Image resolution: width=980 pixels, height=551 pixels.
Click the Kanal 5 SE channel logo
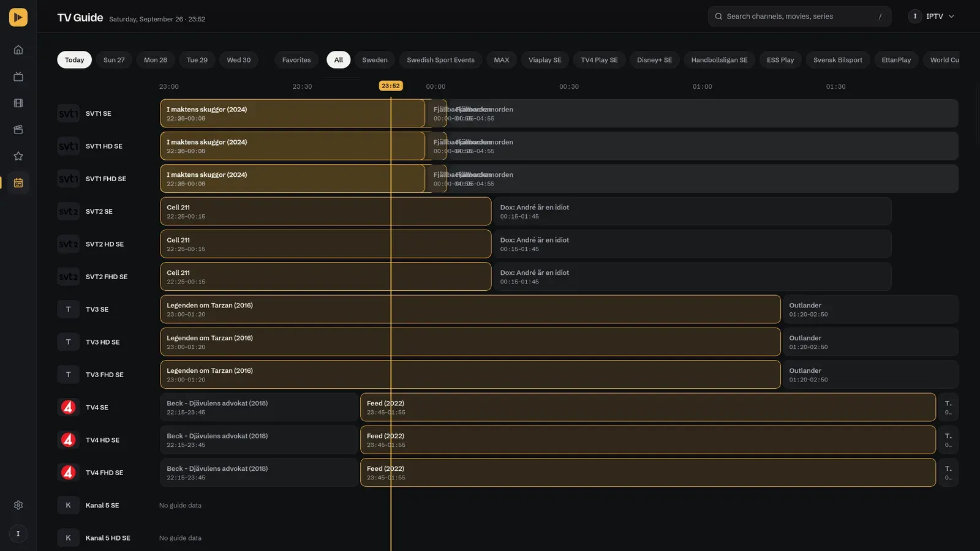click(69, 505)
